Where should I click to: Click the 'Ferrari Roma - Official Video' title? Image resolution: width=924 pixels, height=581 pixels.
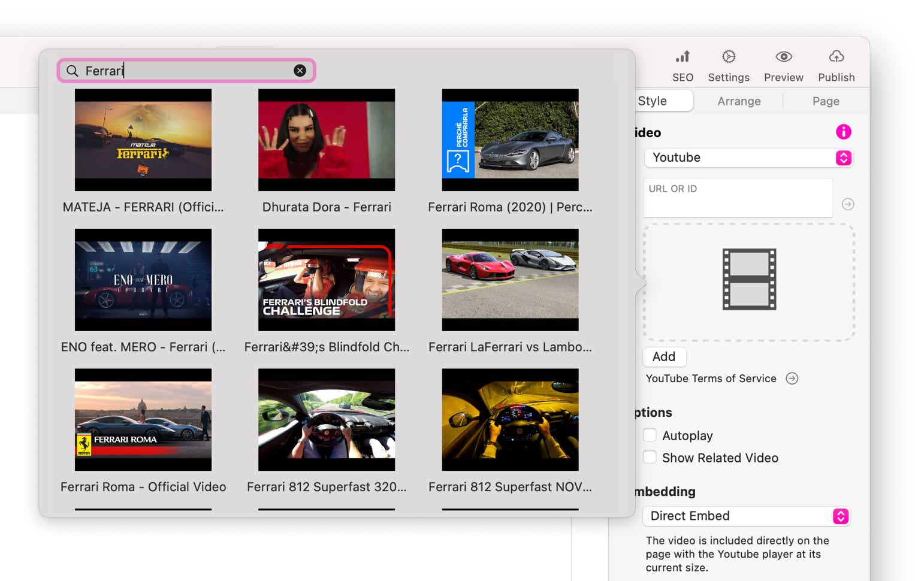(x=143, y=487)
